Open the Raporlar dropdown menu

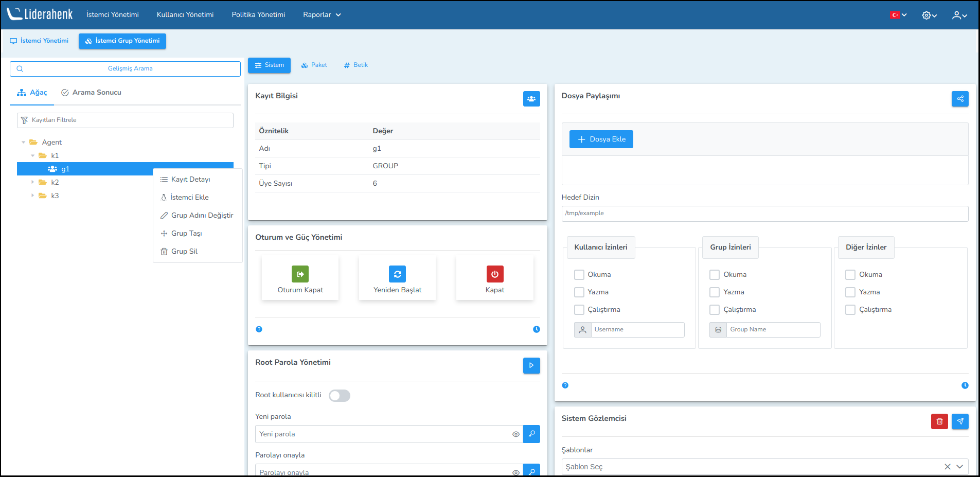[x=322, y=15]
